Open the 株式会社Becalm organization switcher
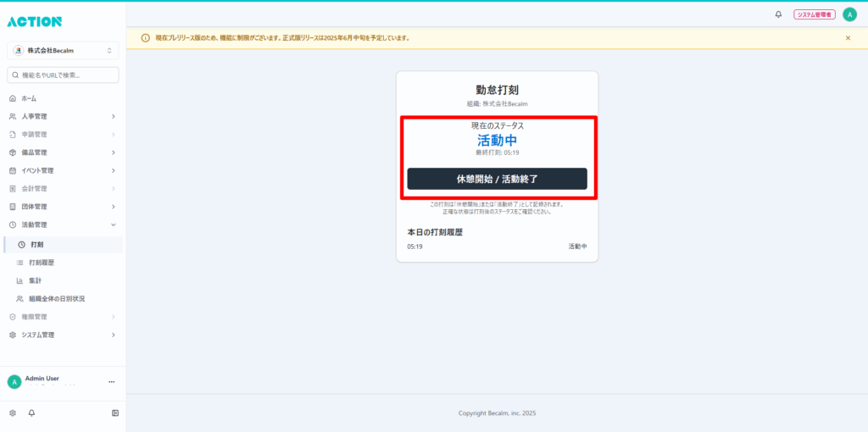The width and height of the screenshot is (868, 432). 63,51
